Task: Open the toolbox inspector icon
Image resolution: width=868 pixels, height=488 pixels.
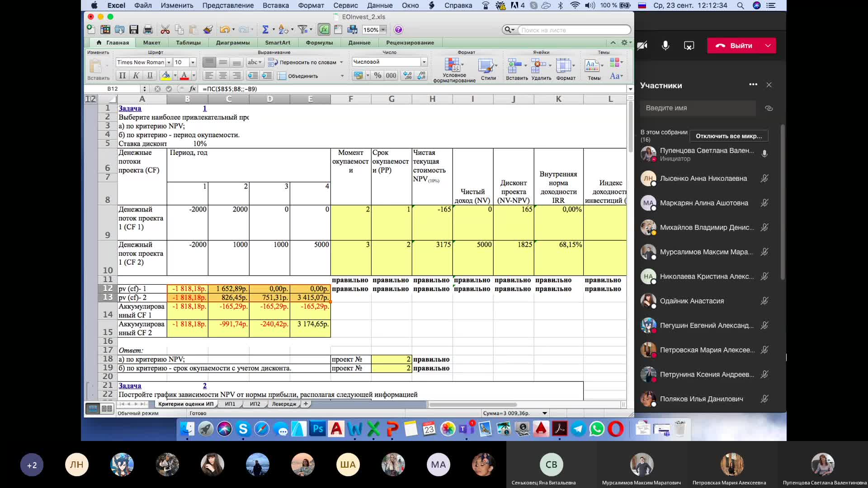Action: click(338, 30)
